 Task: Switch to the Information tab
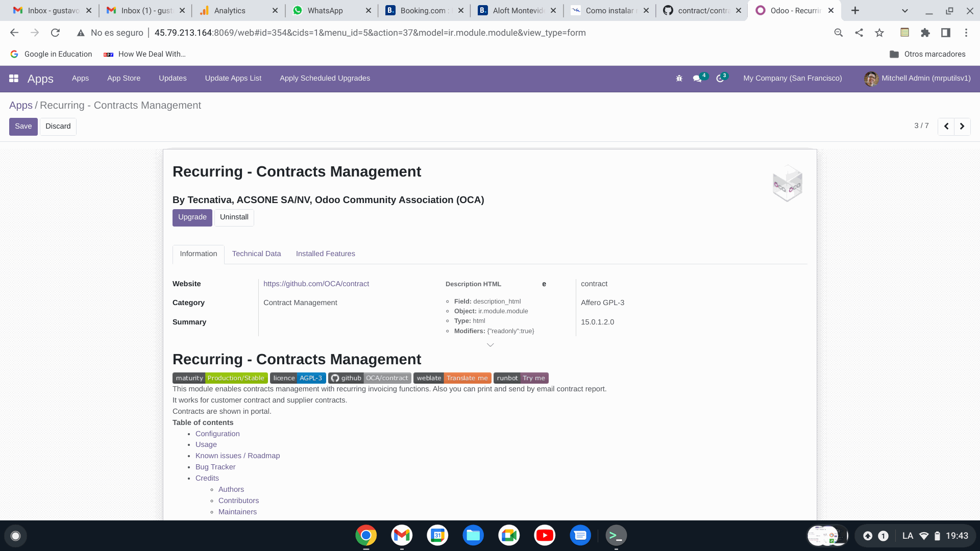pyautogui.click(x=198, y=254)
